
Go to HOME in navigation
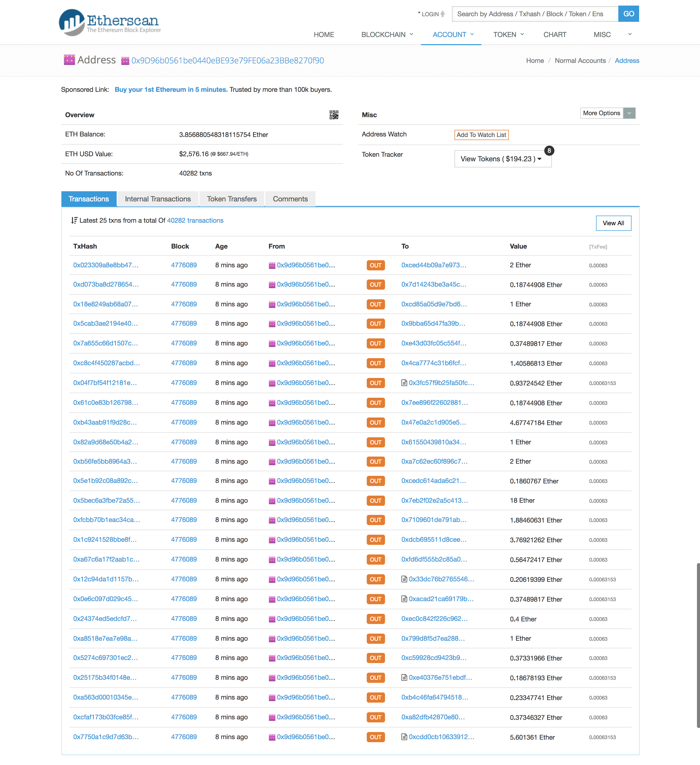coord(324,34)
